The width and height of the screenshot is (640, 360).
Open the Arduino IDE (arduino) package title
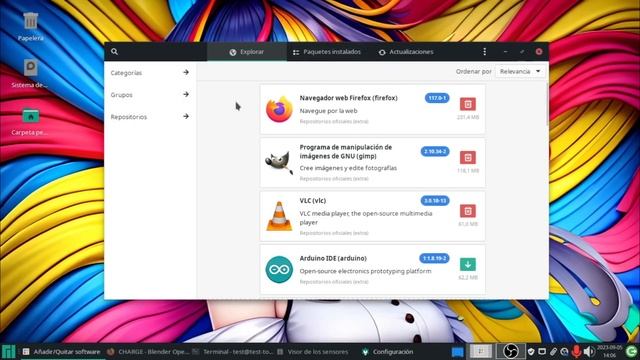click(x=333, y=258)
